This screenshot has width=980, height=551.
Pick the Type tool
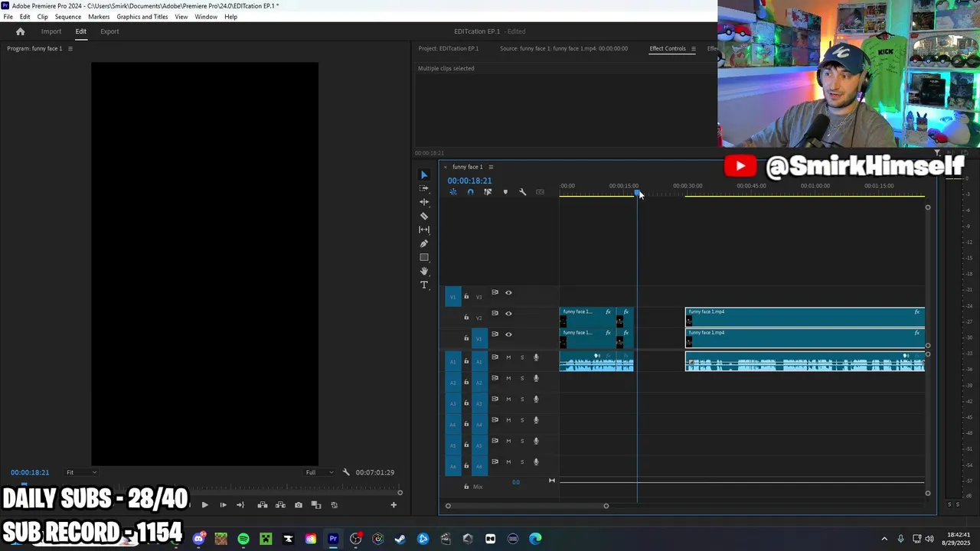coord(424,285)
